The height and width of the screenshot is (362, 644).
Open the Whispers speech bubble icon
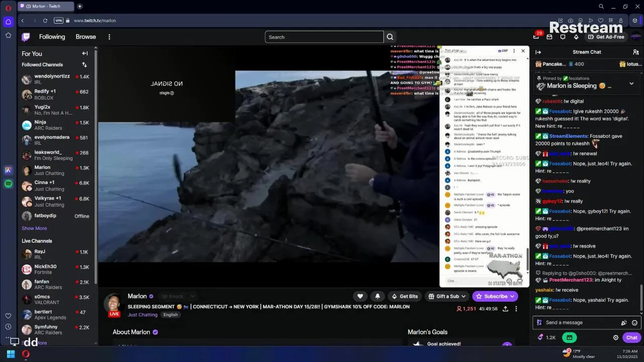click(x=562, y=37)
